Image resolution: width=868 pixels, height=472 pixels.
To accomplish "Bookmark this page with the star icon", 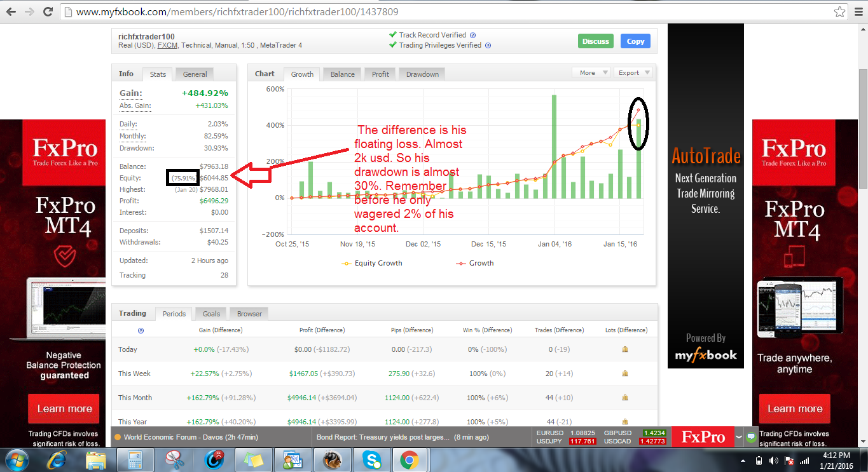I will coord(838,11).
